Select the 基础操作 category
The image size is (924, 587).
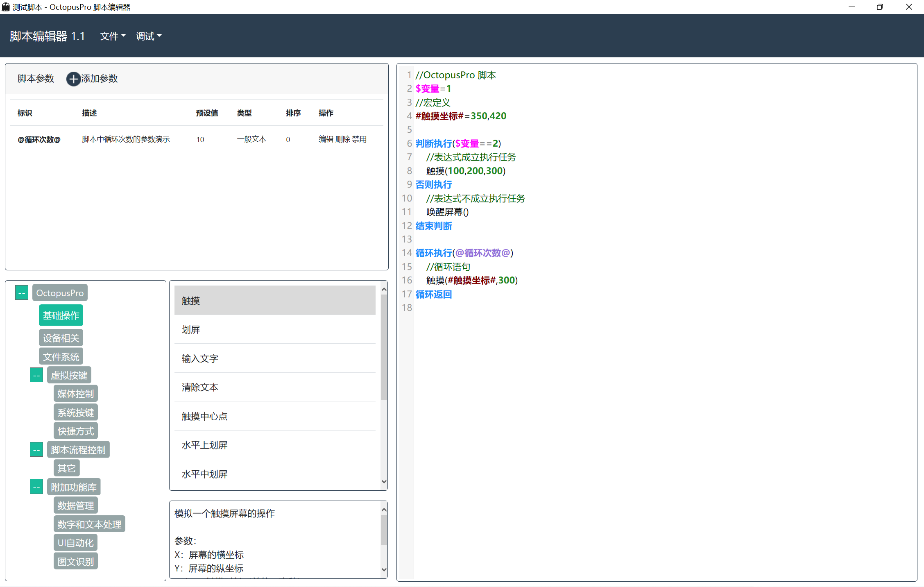[61, 315]
